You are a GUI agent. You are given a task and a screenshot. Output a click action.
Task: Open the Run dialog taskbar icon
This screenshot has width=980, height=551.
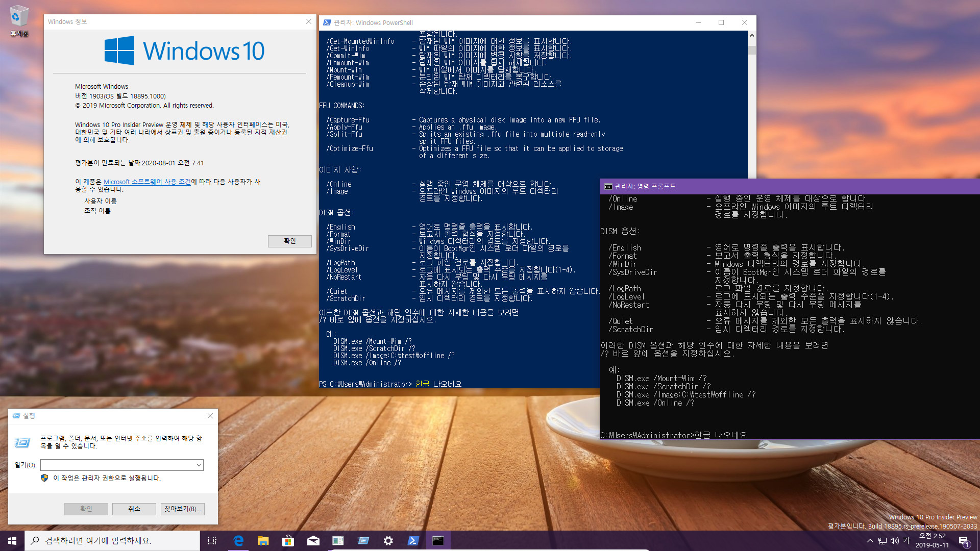[363, 541]
